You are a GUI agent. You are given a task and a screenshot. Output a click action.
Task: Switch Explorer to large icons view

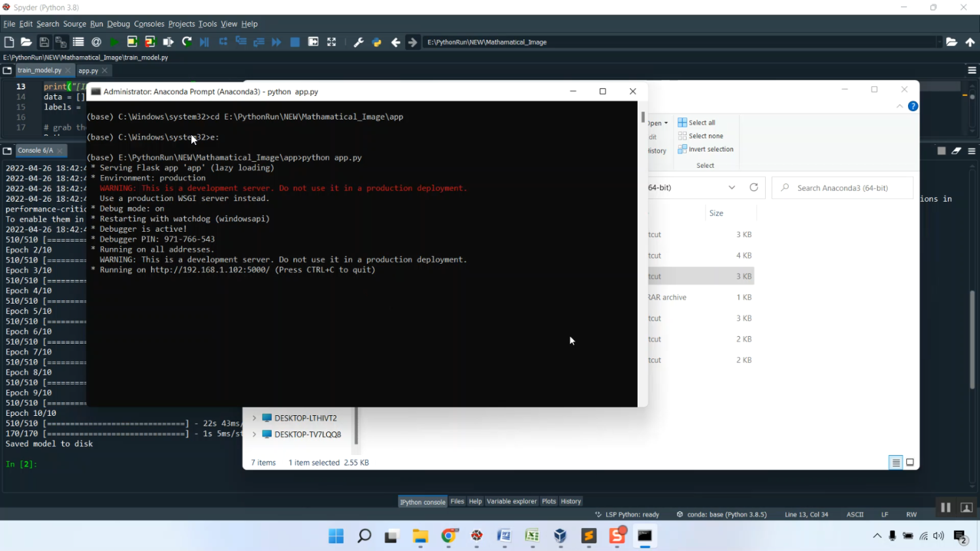click(909, 462)
